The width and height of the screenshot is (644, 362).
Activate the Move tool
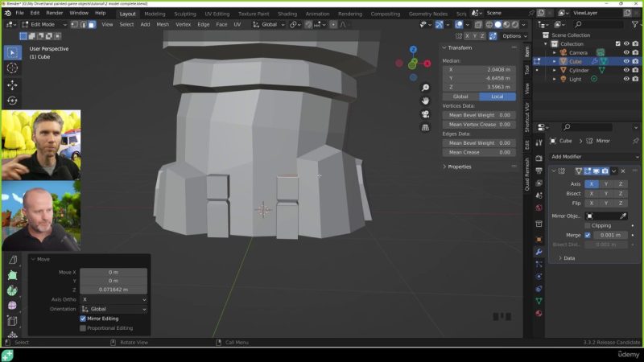point(12,84)
